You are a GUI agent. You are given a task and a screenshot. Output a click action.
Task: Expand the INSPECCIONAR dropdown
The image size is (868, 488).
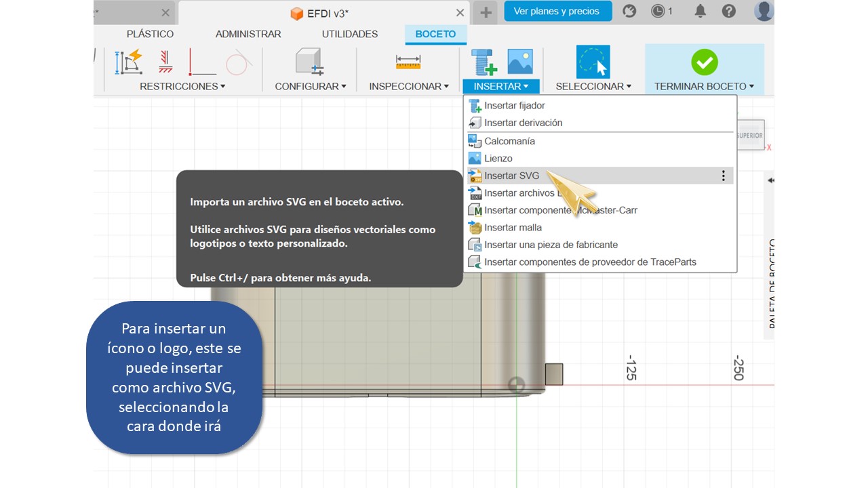tap(409, 86)
